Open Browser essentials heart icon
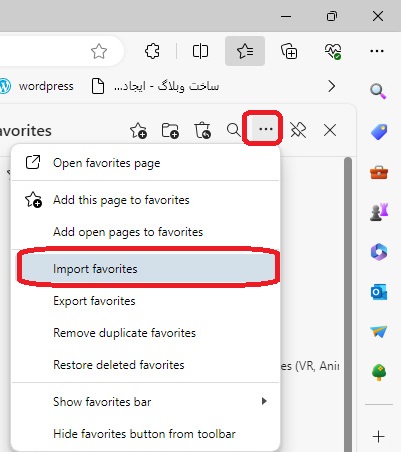The height and width of the screenshot is (452, 401). [x=333, y=51]
